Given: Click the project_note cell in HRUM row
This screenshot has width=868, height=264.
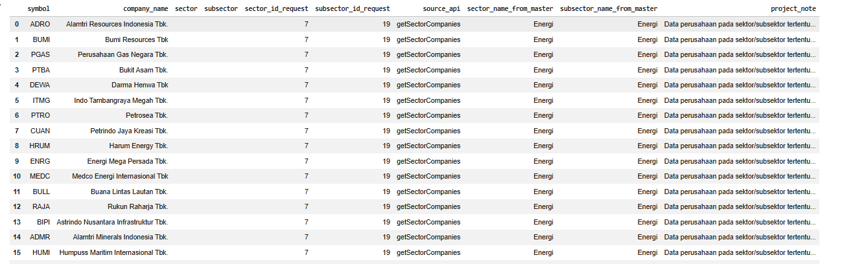Looking at the screenshot, I should click(x=740, y=146).
